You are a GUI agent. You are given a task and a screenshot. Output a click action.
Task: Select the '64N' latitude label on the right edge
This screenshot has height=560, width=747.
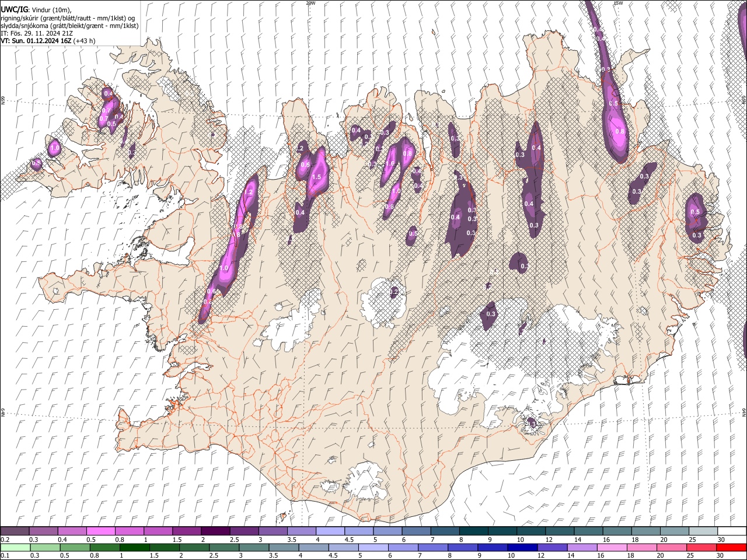tap(744, 412)
